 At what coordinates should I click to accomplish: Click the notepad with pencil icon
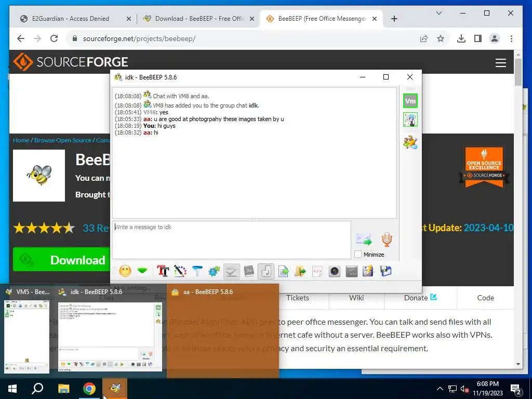pos(368,271)
